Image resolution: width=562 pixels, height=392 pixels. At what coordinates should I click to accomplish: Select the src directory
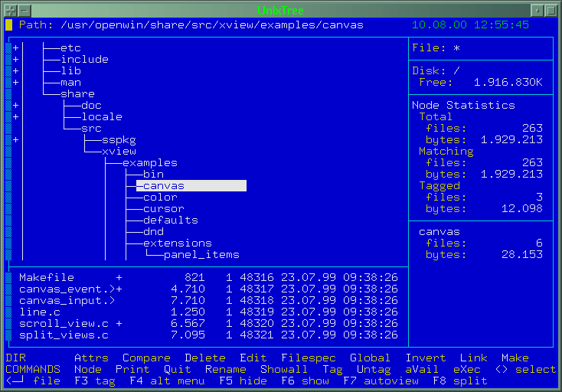coord(91,128)
